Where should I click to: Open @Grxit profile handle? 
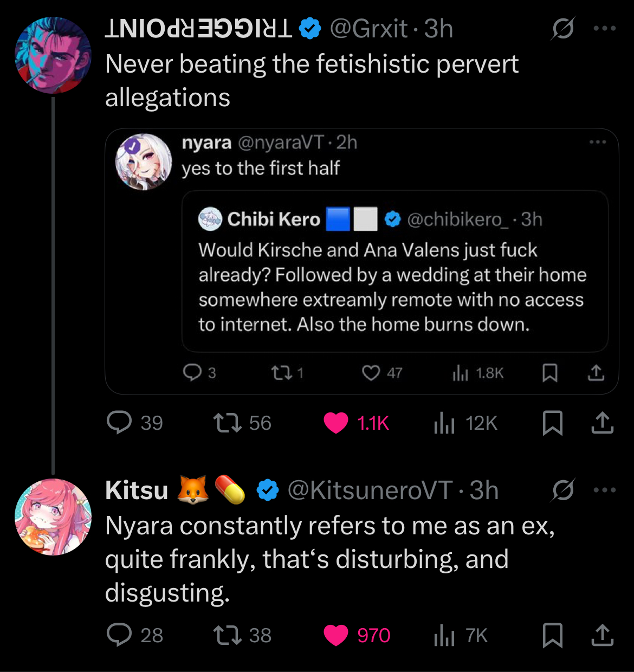click(x=368, y=29)
